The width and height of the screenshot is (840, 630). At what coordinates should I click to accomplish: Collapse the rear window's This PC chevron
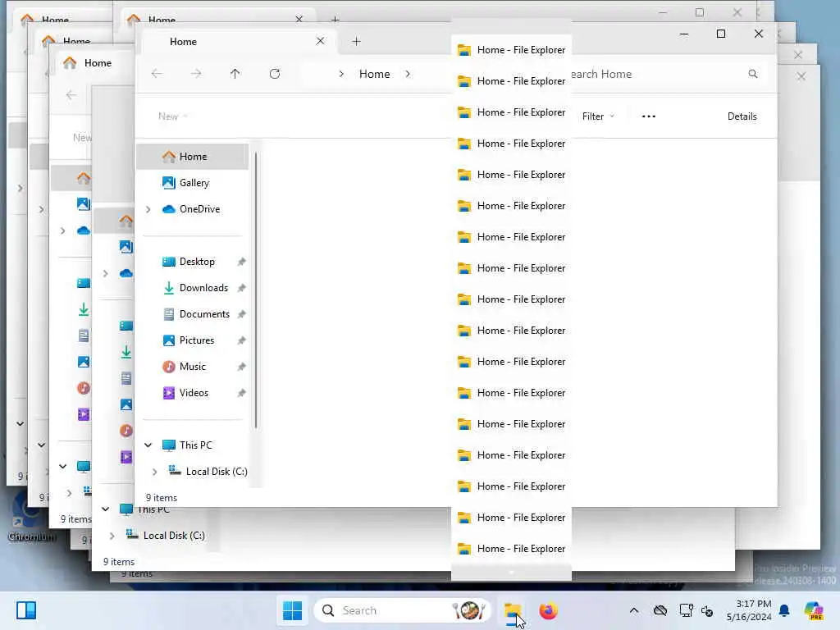pyautogui.click(x=106, y=509)
